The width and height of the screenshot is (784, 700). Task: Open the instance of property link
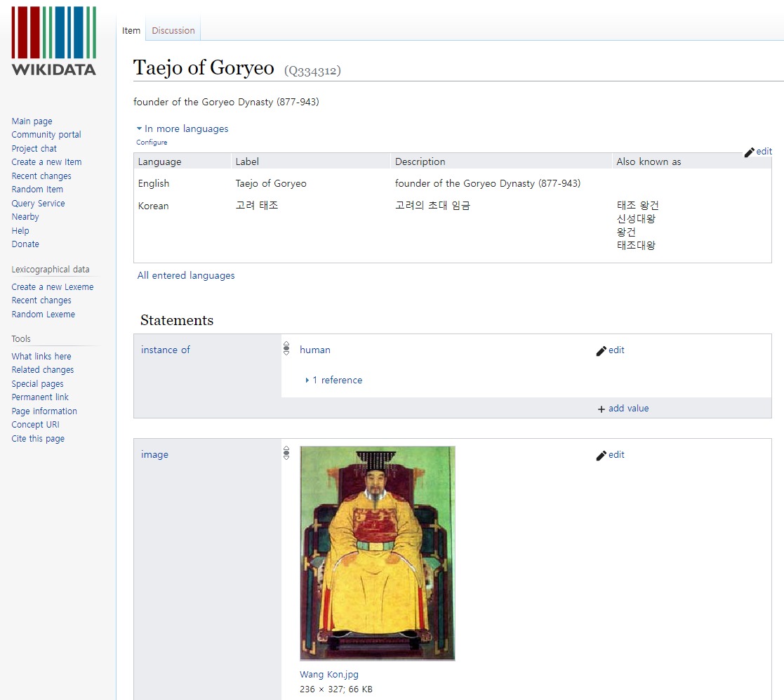pos(166,350)
